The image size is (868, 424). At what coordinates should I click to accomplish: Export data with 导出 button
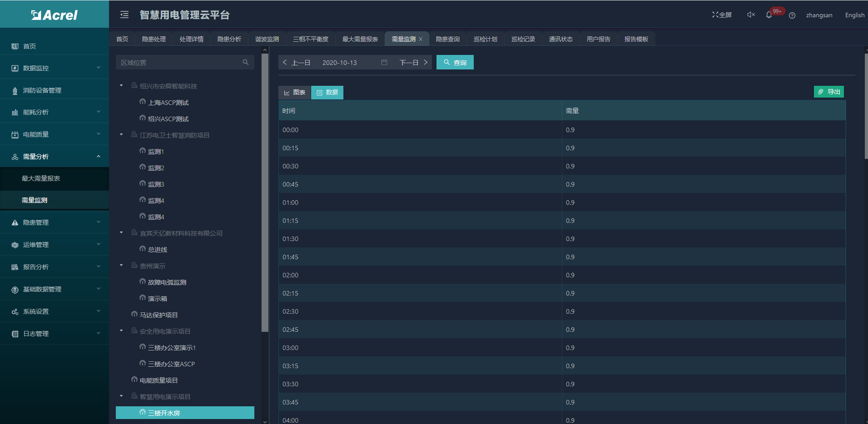pos(829,92)
